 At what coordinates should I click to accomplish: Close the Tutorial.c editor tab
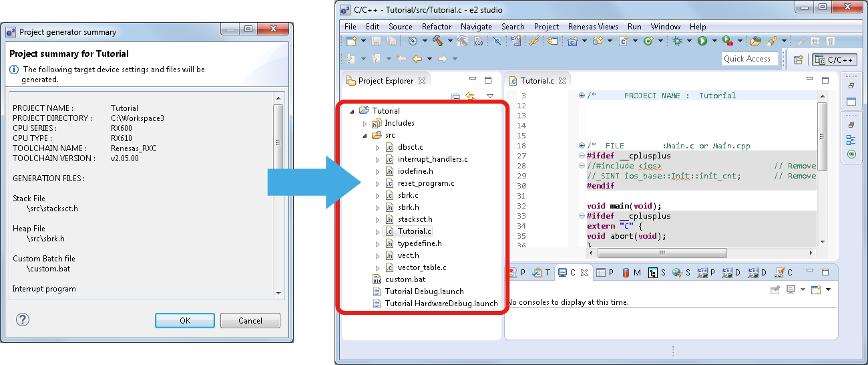(562, 81)
